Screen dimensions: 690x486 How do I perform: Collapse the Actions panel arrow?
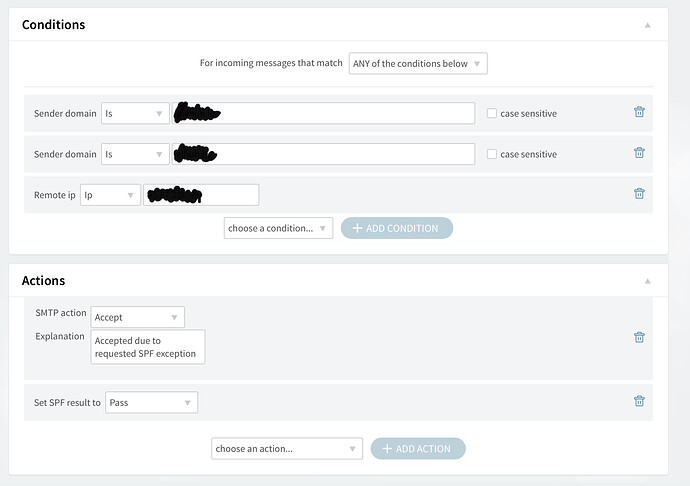(647, 281)
